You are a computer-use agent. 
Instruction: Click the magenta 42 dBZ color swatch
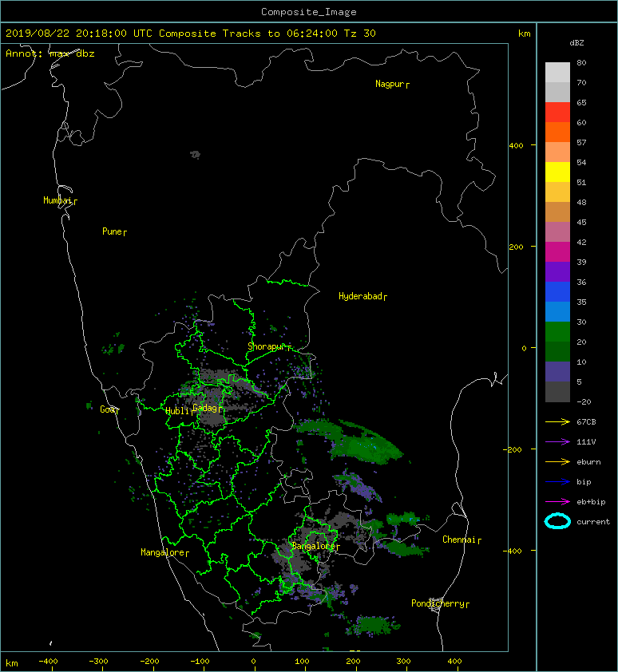point(557,251)
